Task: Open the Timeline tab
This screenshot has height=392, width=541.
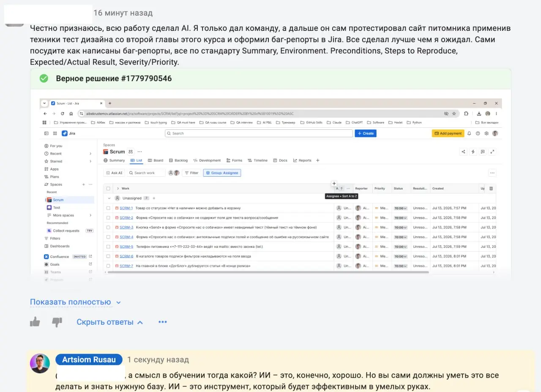Action: (x=258, y=160)
